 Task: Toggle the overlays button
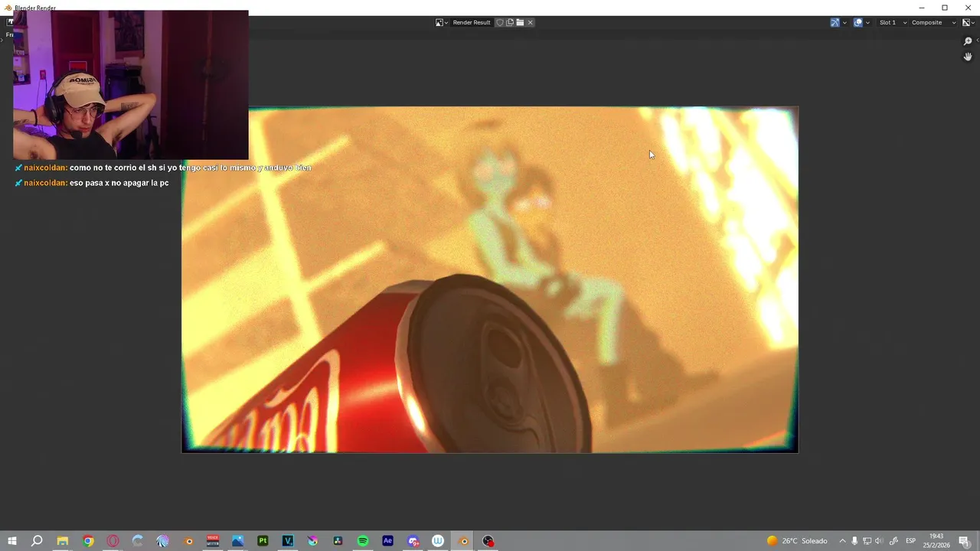[858, 22]
